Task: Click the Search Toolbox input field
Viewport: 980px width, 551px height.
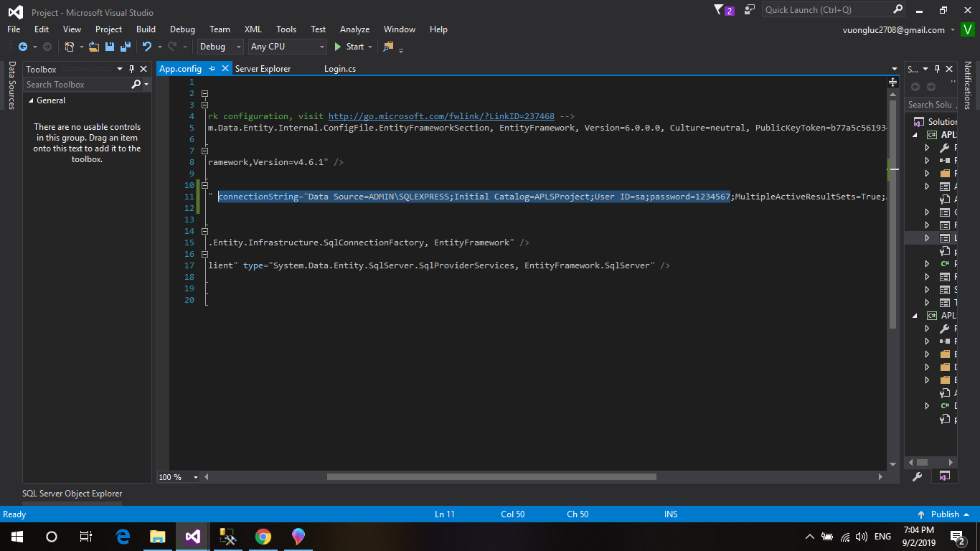Action: point(77,85)
